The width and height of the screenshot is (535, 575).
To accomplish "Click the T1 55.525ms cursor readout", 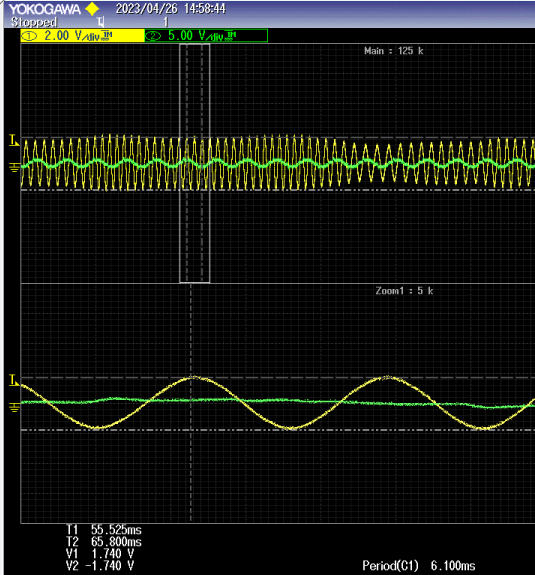I will tap(104, 530).
